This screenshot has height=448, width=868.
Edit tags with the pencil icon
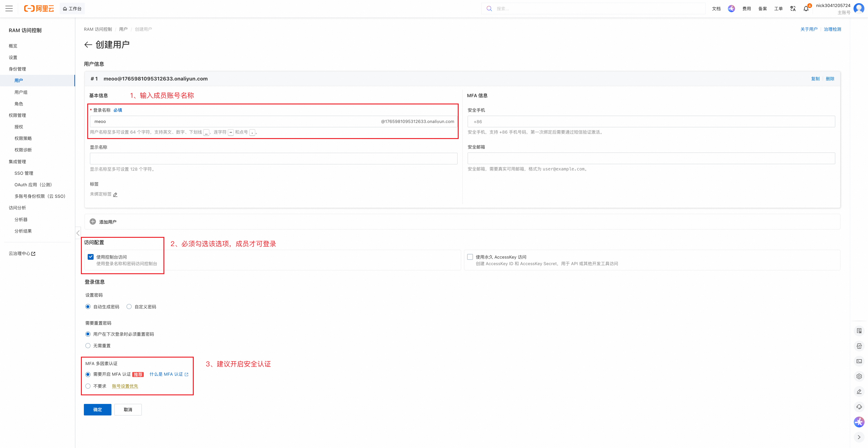(x=115, y=194)
